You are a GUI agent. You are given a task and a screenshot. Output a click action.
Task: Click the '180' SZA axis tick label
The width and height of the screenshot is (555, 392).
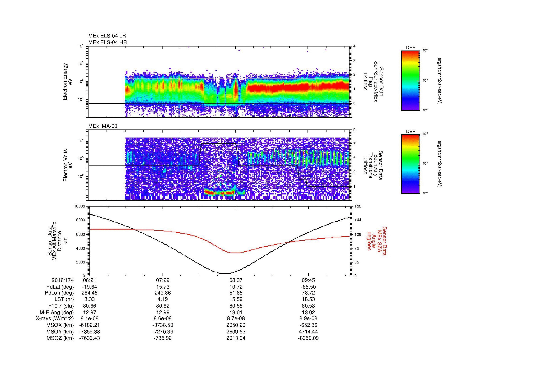(x=358, y=206)
